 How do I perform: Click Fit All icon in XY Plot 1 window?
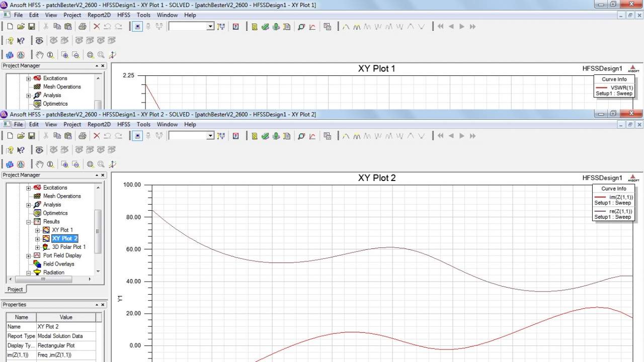pos(90,55)
